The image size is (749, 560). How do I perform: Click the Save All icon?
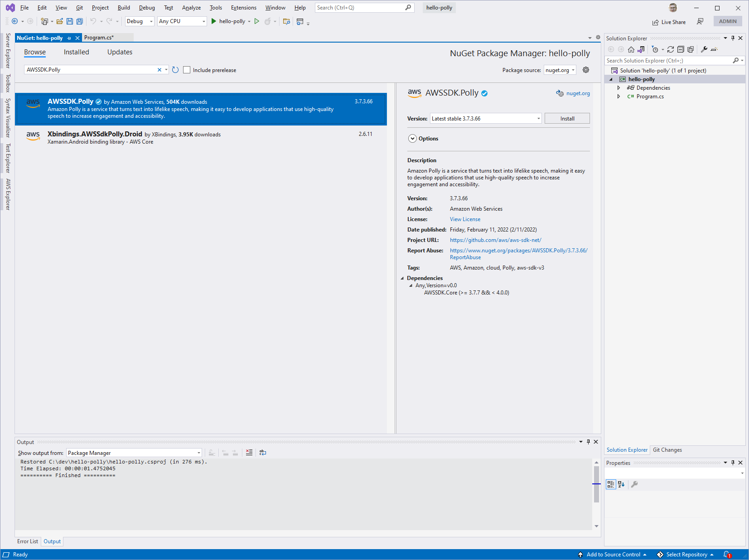pos(80,21)
